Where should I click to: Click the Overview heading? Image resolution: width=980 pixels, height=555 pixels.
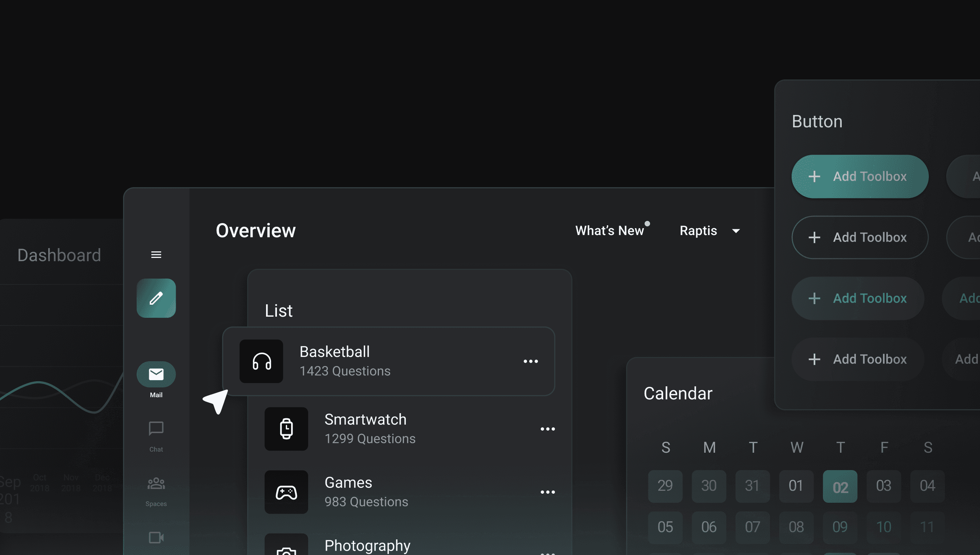[256, 231]
